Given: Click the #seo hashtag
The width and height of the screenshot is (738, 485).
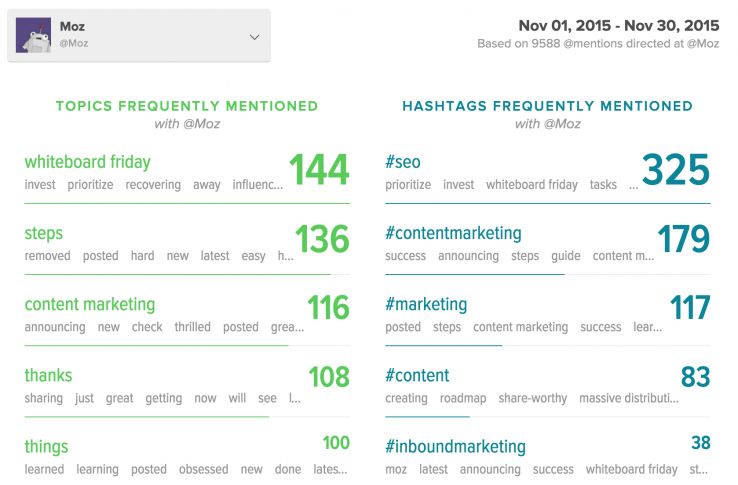Looking at the screenshot, I should 402,162.
